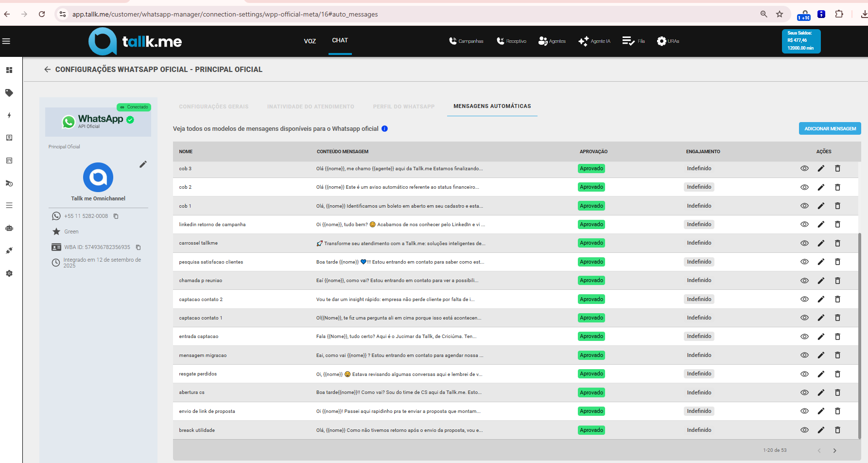View the cob 2 message preview
The width and height of the screenshot is (868, 463).
(x=804, y=187)
